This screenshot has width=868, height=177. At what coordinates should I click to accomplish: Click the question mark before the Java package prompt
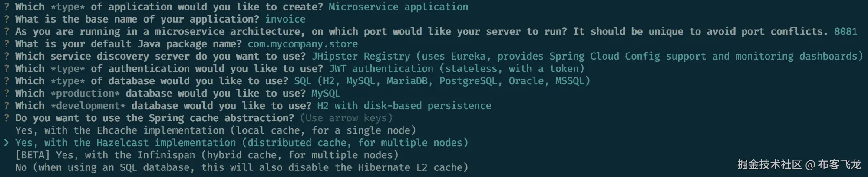click(7, 44)
